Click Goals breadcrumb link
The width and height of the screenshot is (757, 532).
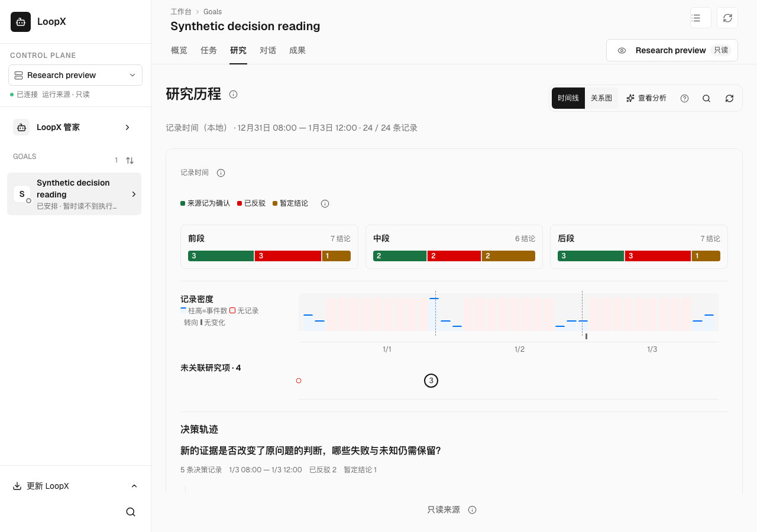213,12
